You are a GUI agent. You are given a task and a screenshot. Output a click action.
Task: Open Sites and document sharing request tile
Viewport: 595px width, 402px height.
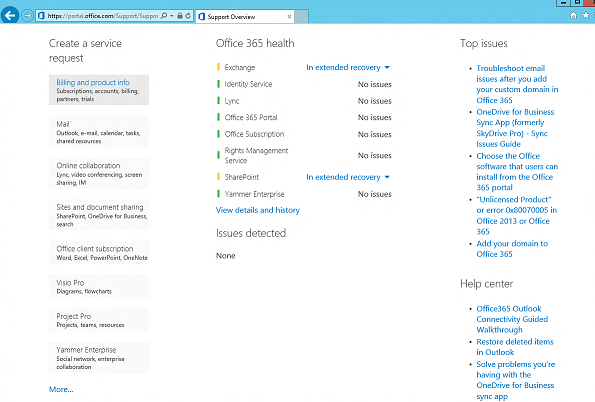point(99,215)
